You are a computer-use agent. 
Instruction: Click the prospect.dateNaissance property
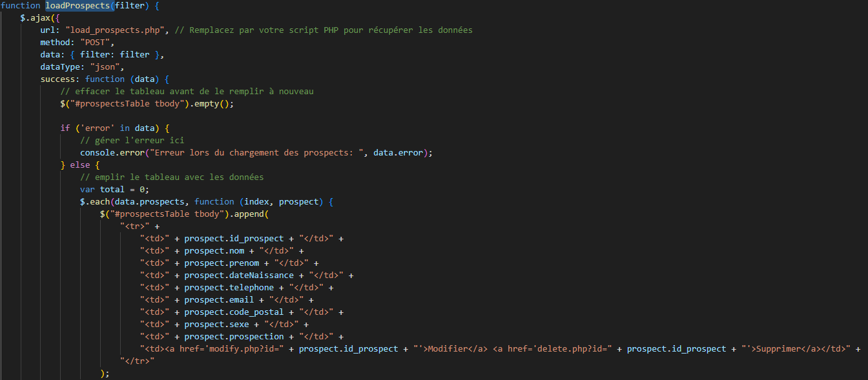point(239,275)
